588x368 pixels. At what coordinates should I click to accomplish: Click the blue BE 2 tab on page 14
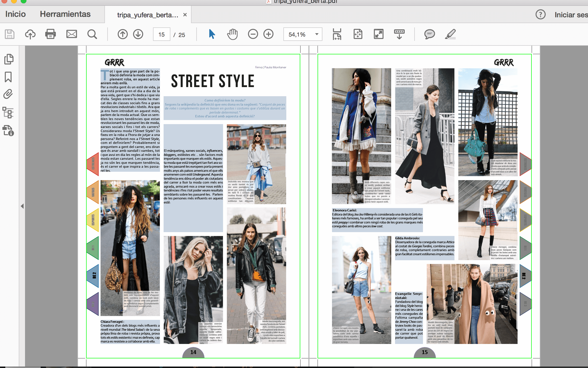click(x=93, y=276)
